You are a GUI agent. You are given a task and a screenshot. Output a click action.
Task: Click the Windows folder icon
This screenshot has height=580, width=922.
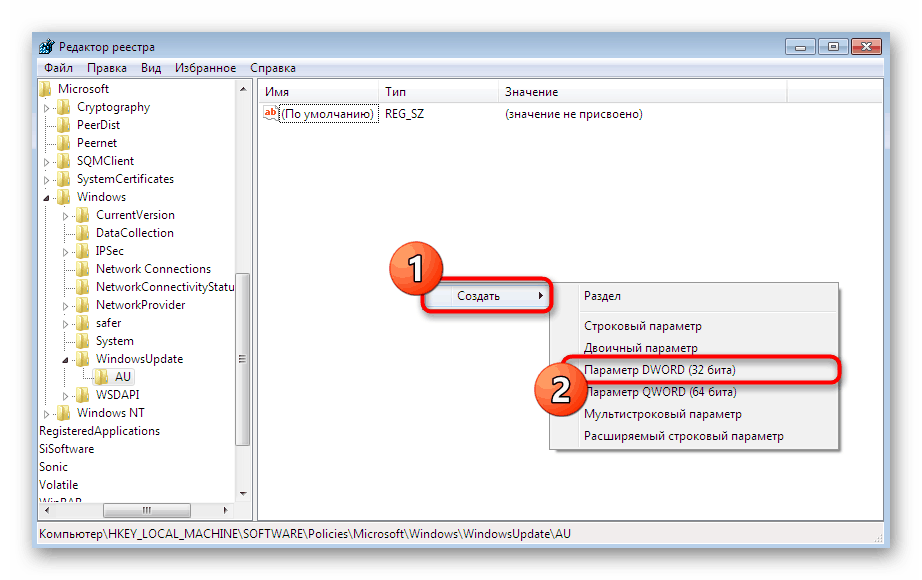[x=64, y=197]
